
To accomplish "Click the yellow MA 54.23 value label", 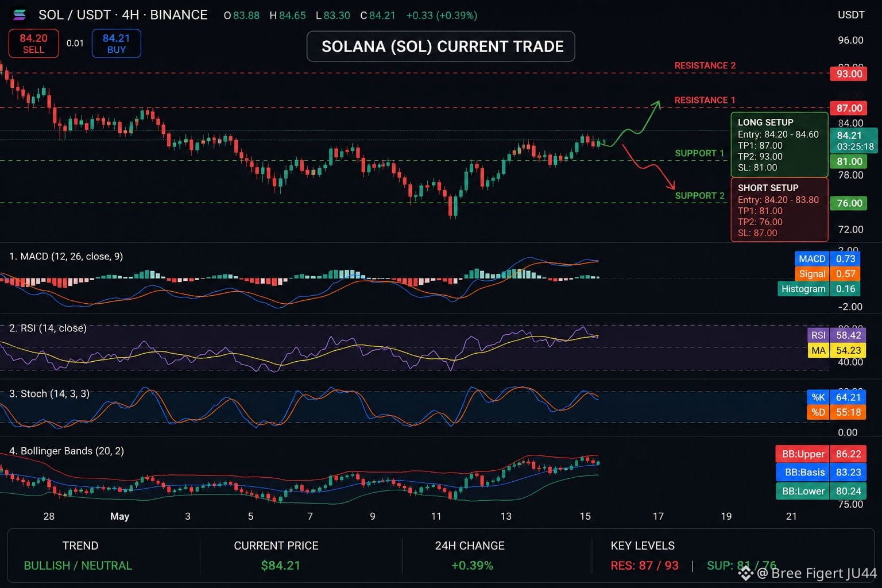I will pos(836,350).
